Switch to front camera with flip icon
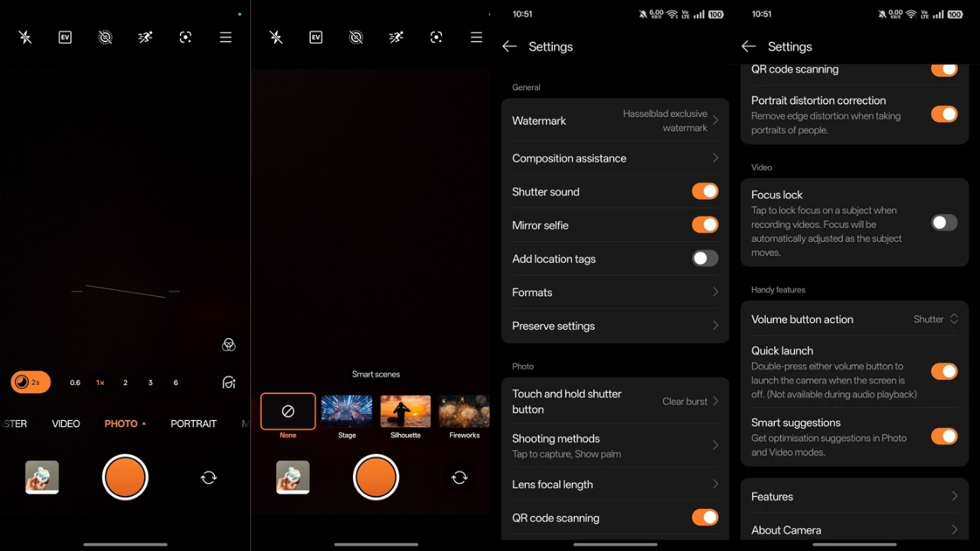Viewport: 980px width, 551px height. [x=208, y=477]
